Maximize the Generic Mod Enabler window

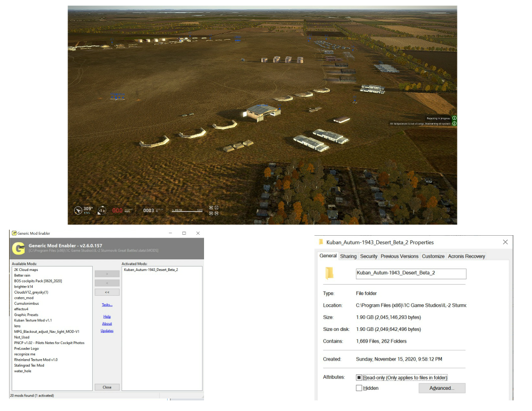coord(184,233)
